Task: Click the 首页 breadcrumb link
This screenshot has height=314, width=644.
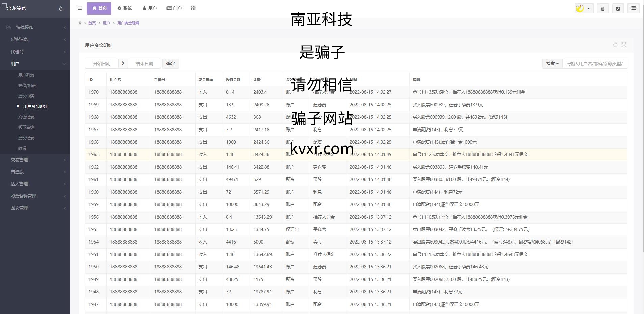Action: click(x=92, y=23)
